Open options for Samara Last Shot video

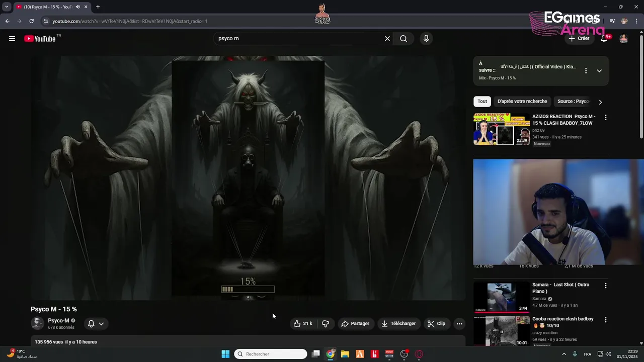[x=606, y=286]
